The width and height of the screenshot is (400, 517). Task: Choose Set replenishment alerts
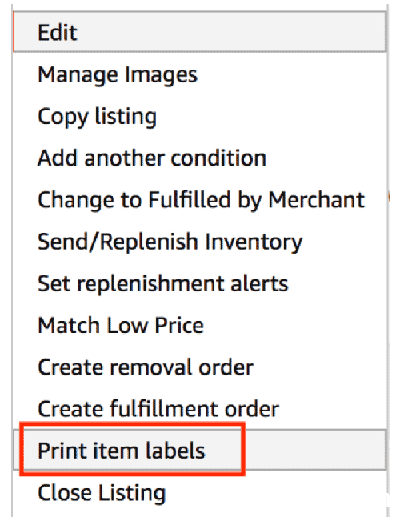pos(199,284)
